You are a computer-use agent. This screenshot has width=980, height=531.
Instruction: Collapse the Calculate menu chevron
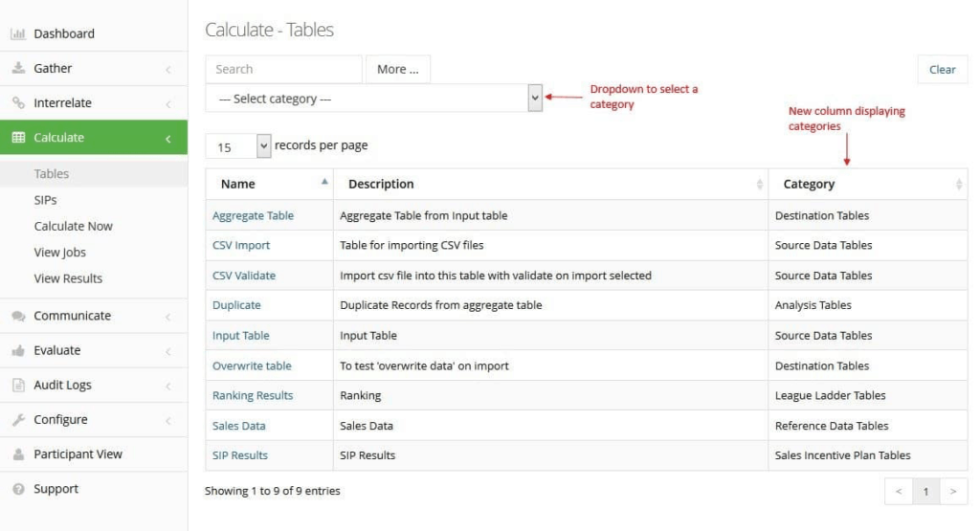168,139
